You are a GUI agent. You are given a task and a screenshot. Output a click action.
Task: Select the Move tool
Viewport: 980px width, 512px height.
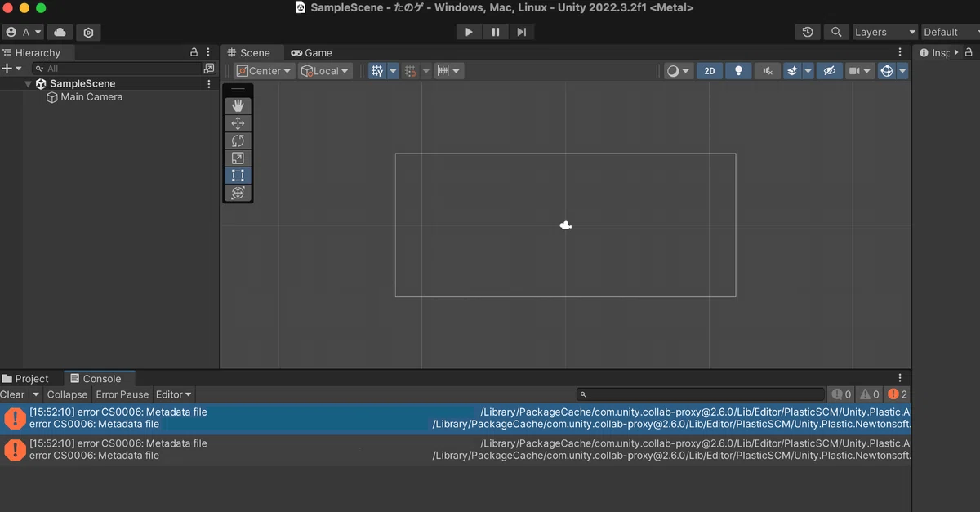[238, 123]
